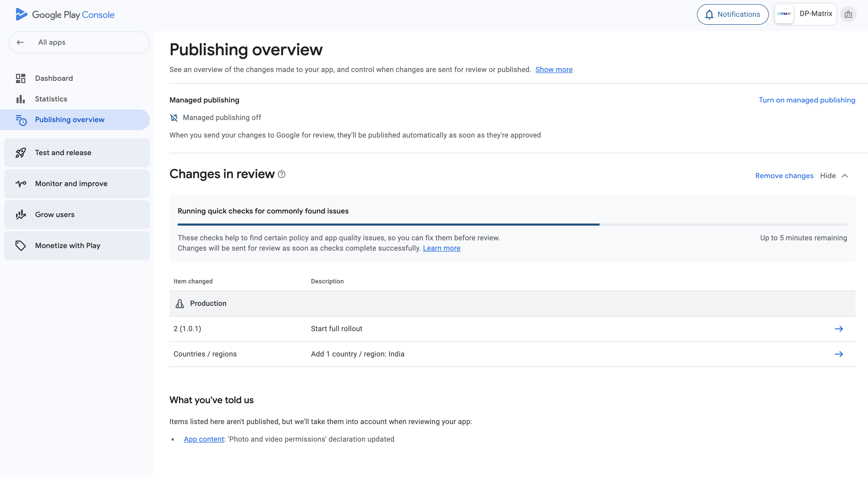This screenshot has width=868, height=477.
Task: Click the back arrow beside All apps
Action: [x=20, y=42]
